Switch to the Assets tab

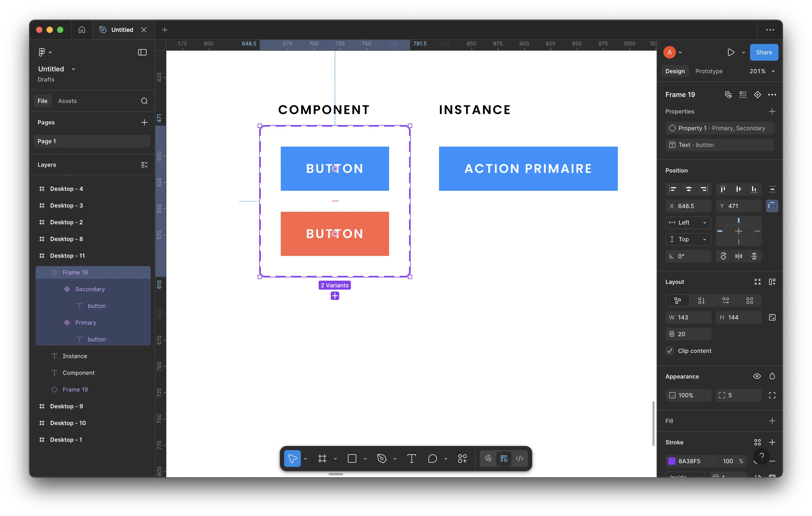pos(67,101)
